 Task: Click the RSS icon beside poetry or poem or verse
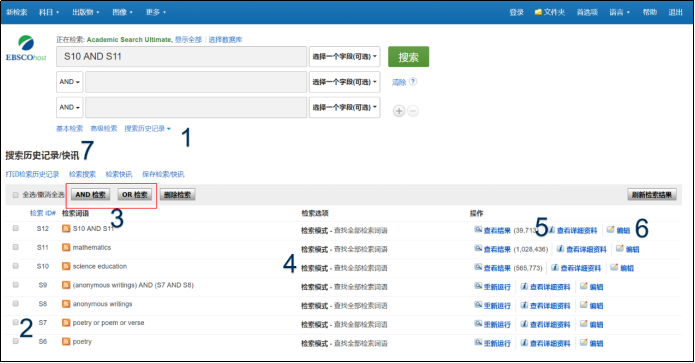tap(66, 323)
